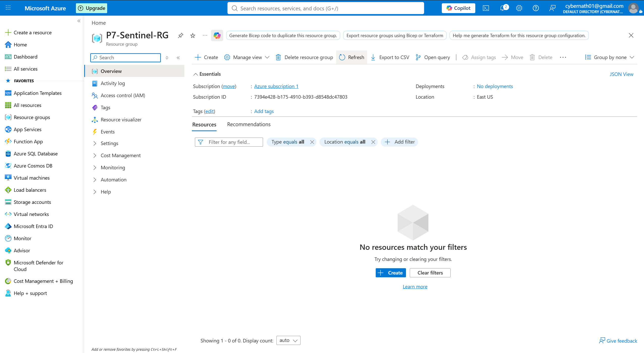Click Create in the command bar
Screen dimensions: 644x353
[207, 57]
